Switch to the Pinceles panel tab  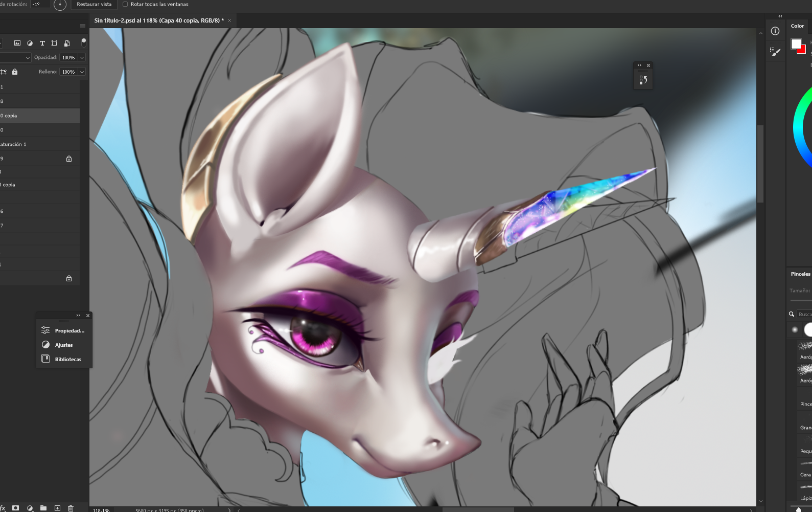[x=800, y=274]
